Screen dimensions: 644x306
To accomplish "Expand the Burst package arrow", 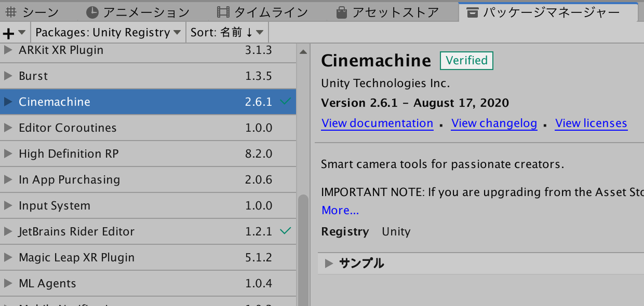I will (x=8, y=76).
